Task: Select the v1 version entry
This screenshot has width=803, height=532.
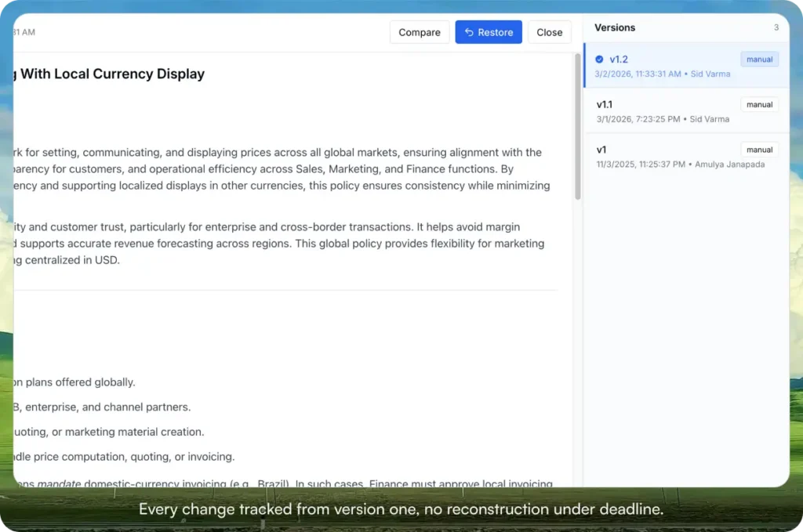Action: click(x=686, y=156)
